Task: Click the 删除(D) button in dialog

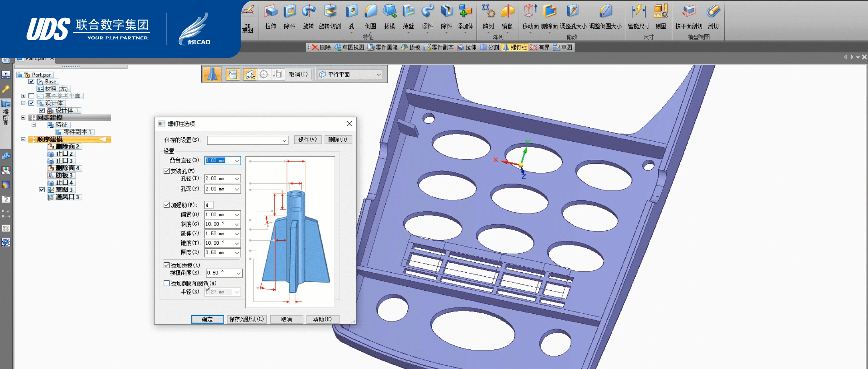Action: 338,139
